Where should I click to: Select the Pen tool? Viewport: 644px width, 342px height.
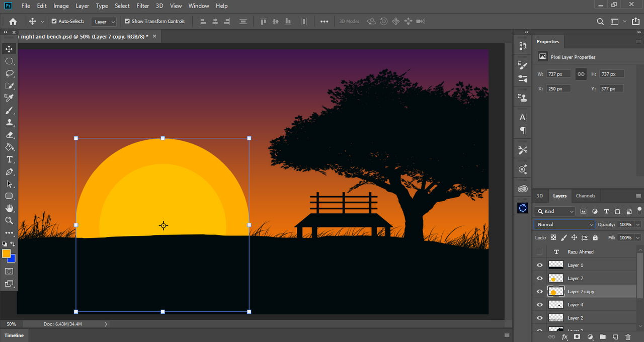click(9, 172)
